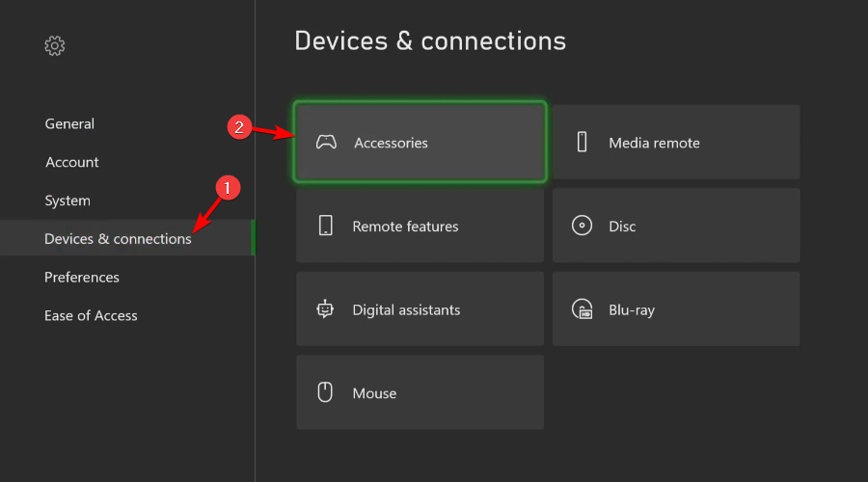Click the controller icon on Accessories
The image size is (868, 482).
click(327, 143)
